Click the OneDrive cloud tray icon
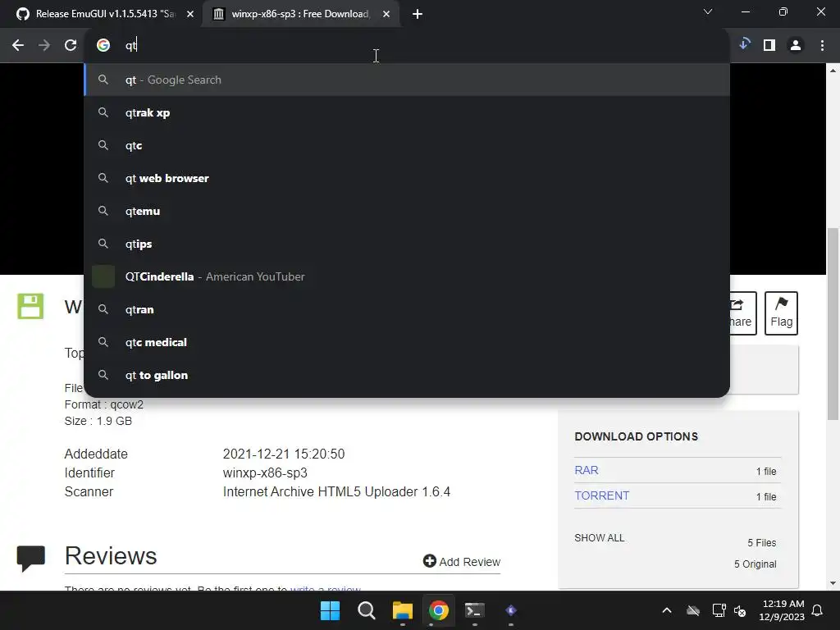840x630 pixels. (693, 610)
